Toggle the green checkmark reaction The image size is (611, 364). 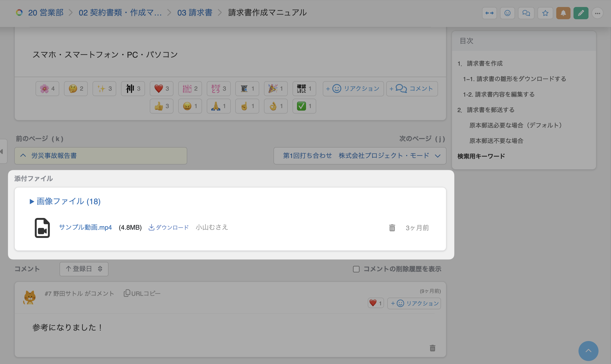[x=304, y=106]
